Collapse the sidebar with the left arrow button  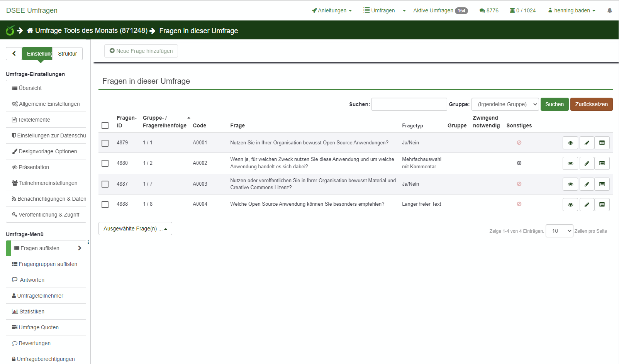click(14, 53)
